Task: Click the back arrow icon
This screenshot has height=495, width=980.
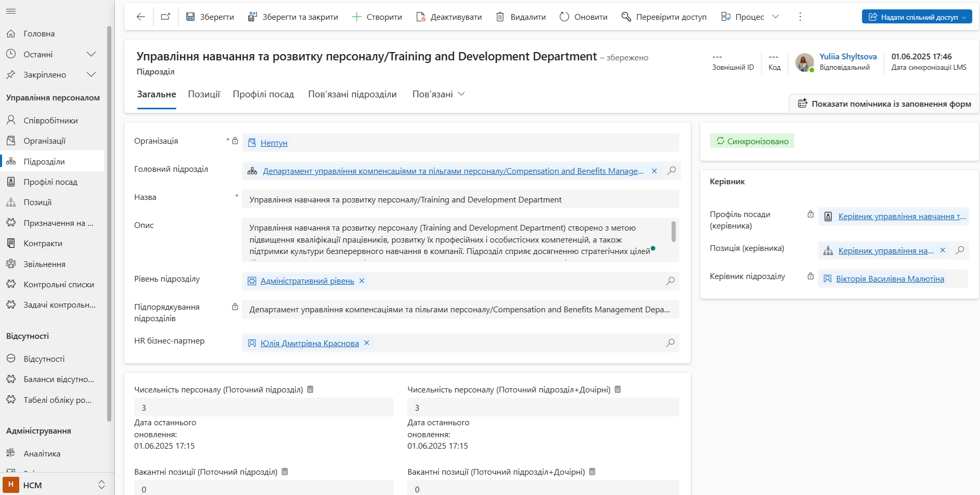Action: (x=140, y=17)
